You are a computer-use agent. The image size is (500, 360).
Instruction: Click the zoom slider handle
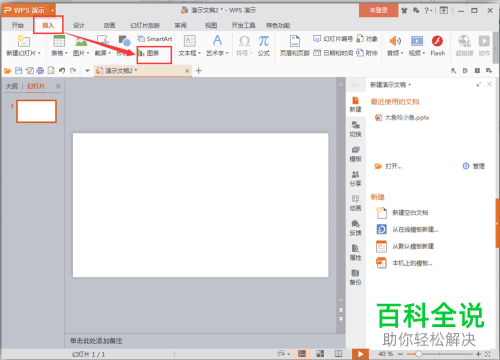(419, 354)
